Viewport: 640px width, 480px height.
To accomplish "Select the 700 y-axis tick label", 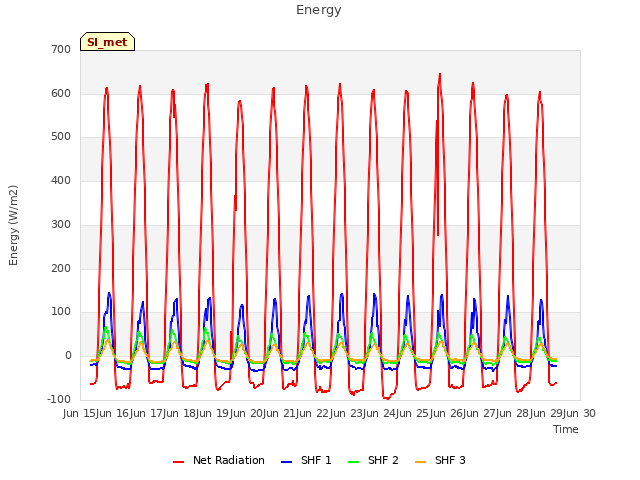I will point(61,49).
